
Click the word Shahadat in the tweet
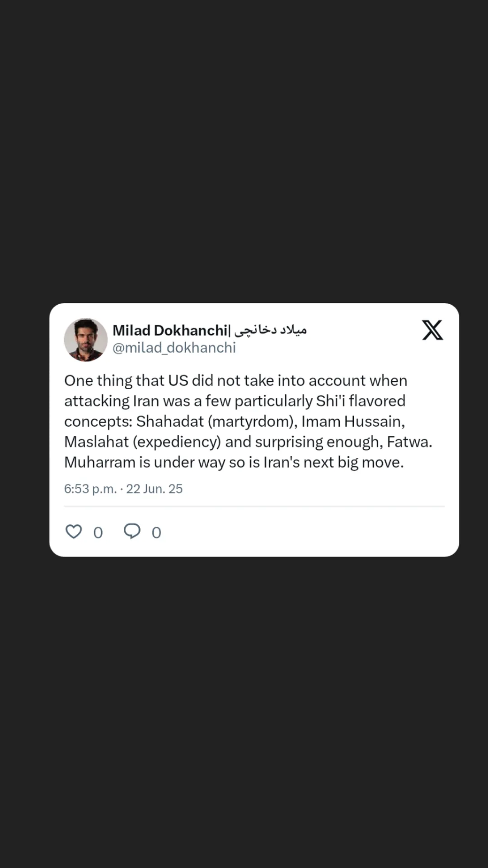click(170, 421)
